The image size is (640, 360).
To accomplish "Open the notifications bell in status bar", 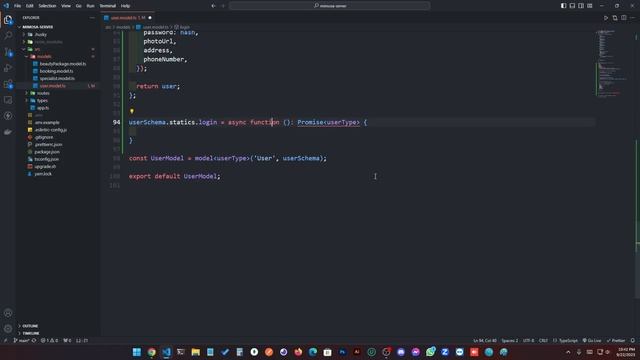I will (x=633, y=340).
